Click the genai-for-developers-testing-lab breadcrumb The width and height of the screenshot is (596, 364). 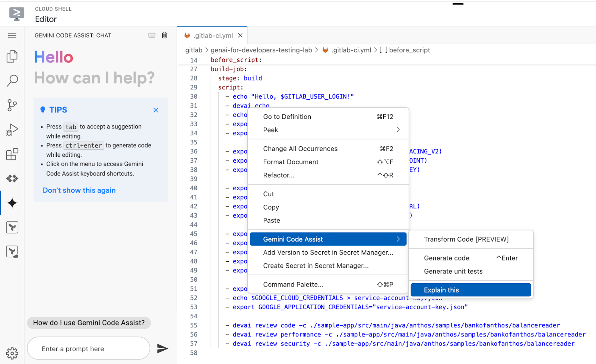pos(261,50)
